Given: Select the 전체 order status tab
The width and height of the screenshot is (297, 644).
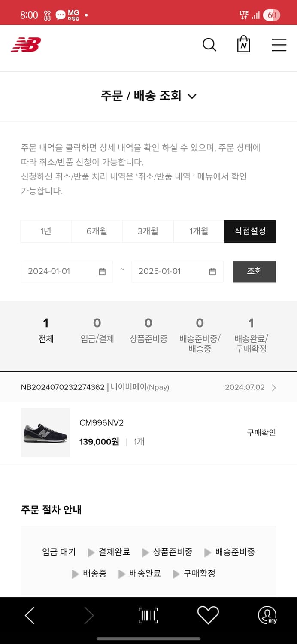Looking at the screenshot, I should click(46, 328).
